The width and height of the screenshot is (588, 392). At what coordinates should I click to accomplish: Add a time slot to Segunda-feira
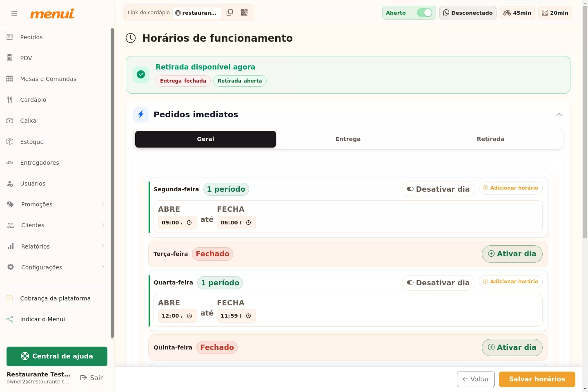pos(510,188)
